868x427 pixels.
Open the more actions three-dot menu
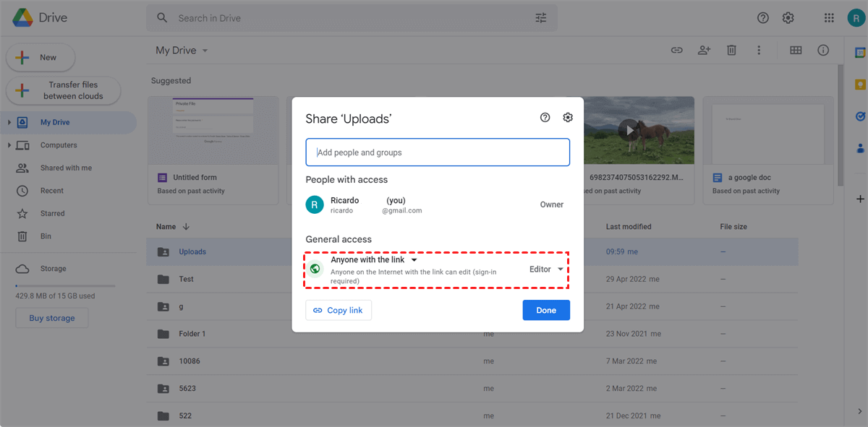coord(758,50)
